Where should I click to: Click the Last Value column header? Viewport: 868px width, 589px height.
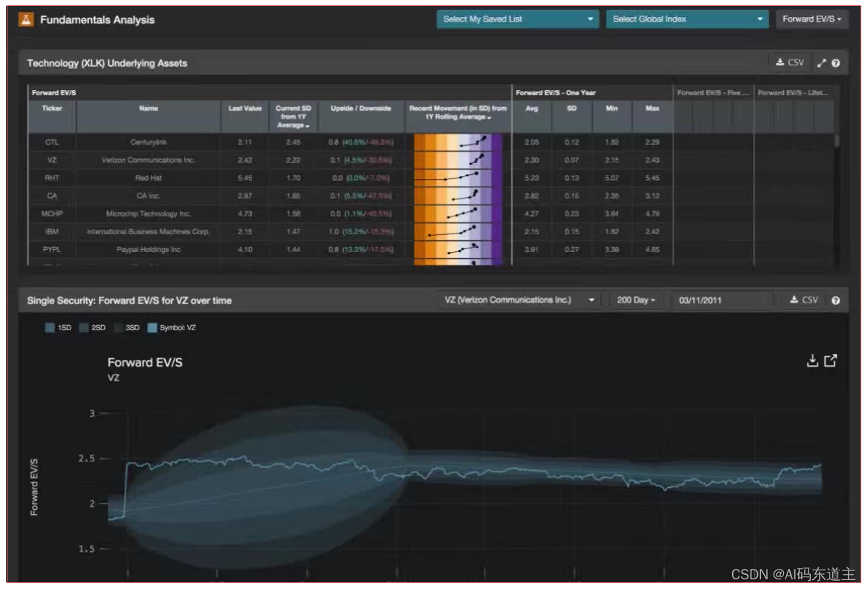tap(244, 116)
